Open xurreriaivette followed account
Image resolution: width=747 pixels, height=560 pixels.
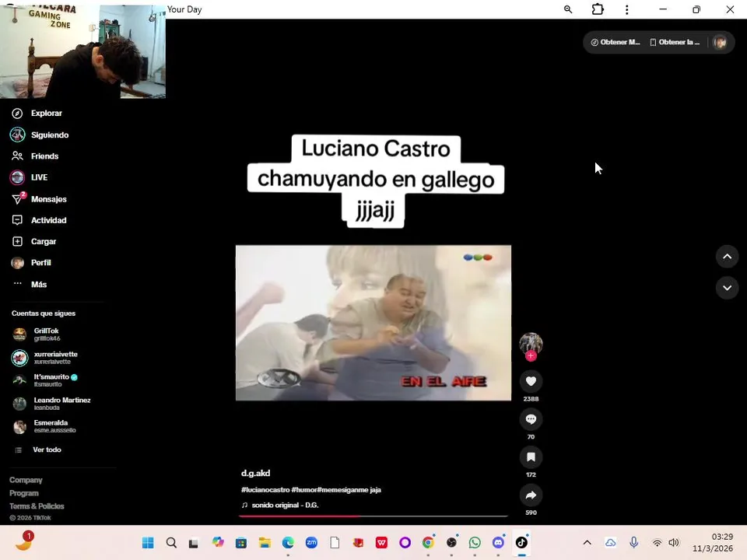coord(44,358)
